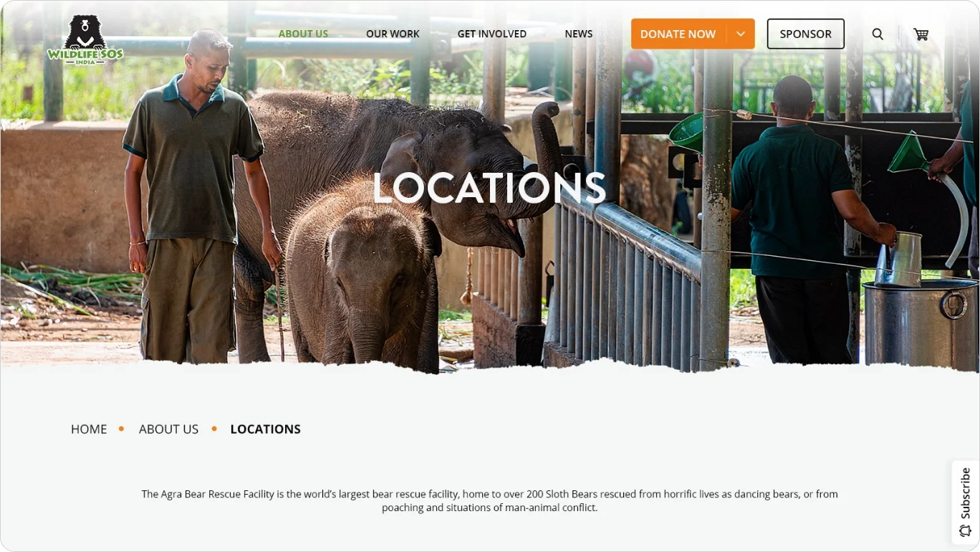980x552 pixels.
Task: Go to the News menu item
Action: click(579, 34)
